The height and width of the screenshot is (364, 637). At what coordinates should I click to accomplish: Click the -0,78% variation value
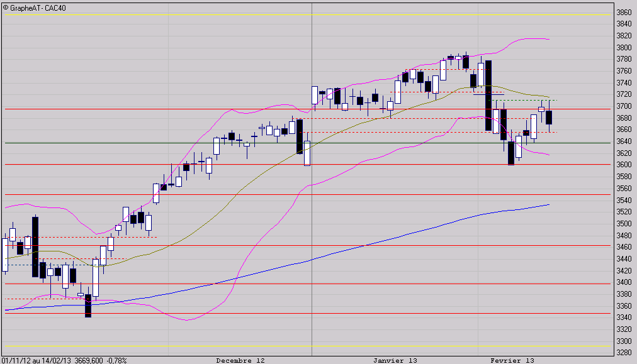[116, 360]
